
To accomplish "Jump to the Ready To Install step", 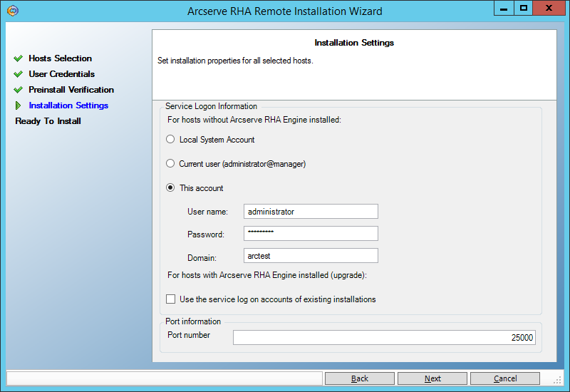I will coord(48,121).
